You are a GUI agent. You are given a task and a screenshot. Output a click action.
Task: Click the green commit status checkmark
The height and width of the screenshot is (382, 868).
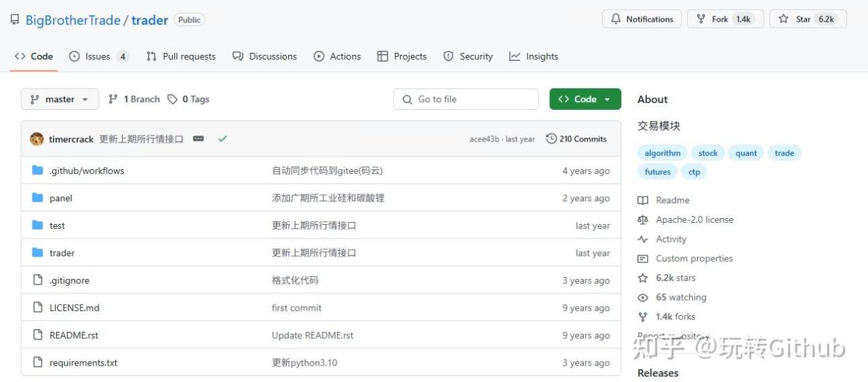coord(222,139)
